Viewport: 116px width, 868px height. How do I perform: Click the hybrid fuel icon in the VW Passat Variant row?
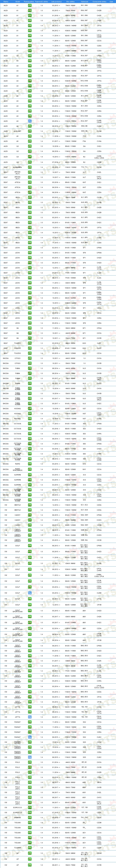(x=30, y=757)
